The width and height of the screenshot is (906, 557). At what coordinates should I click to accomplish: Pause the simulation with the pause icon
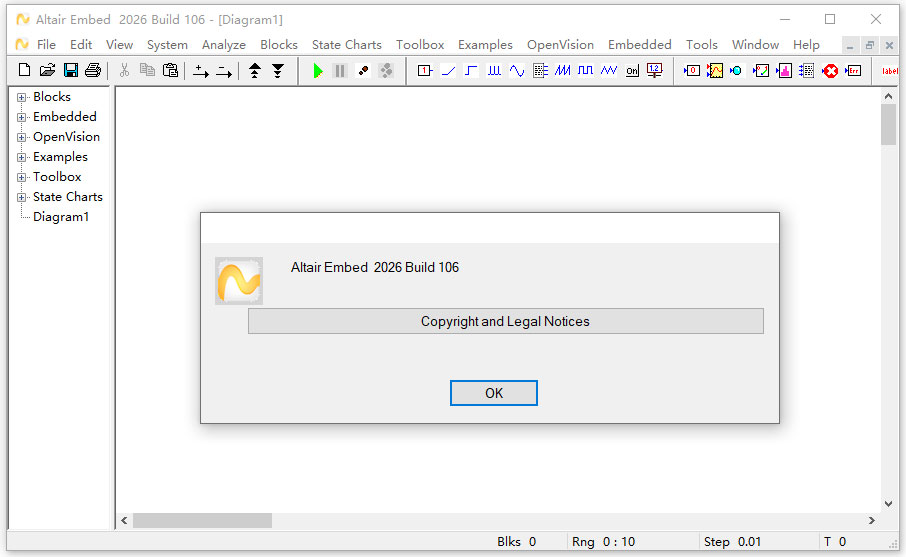(340, 70)
